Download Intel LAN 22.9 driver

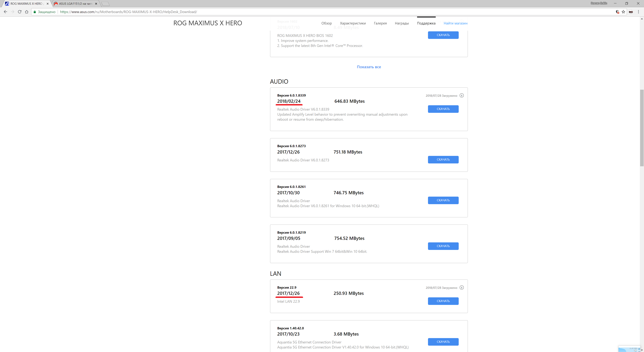(443, 301)
